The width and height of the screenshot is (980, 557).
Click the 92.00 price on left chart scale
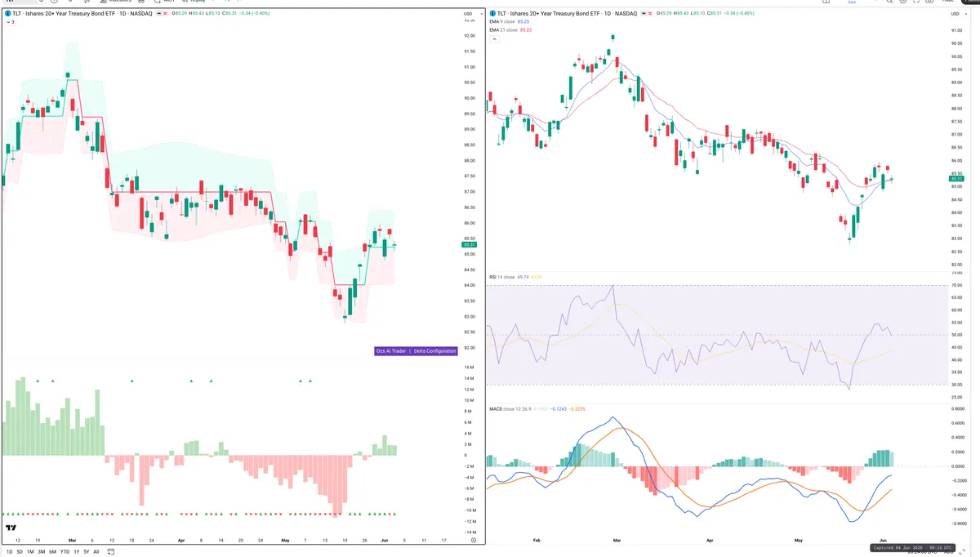[469, 36]
